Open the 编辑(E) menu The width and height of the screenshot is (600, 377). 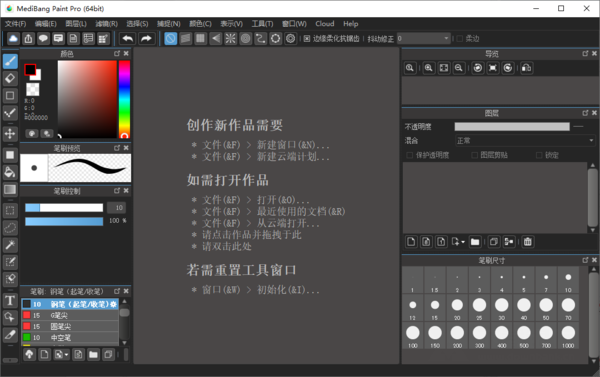coord(46,24)
